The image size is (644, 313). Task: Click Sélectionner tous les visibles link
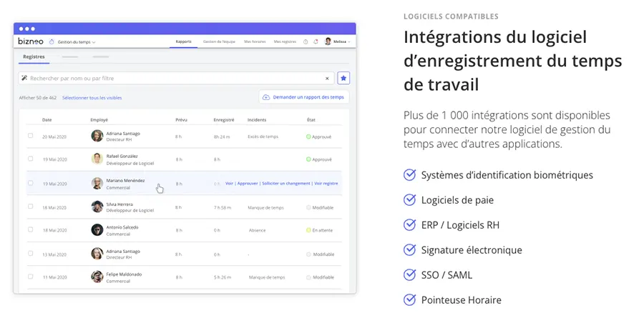(x=92, y=98)
